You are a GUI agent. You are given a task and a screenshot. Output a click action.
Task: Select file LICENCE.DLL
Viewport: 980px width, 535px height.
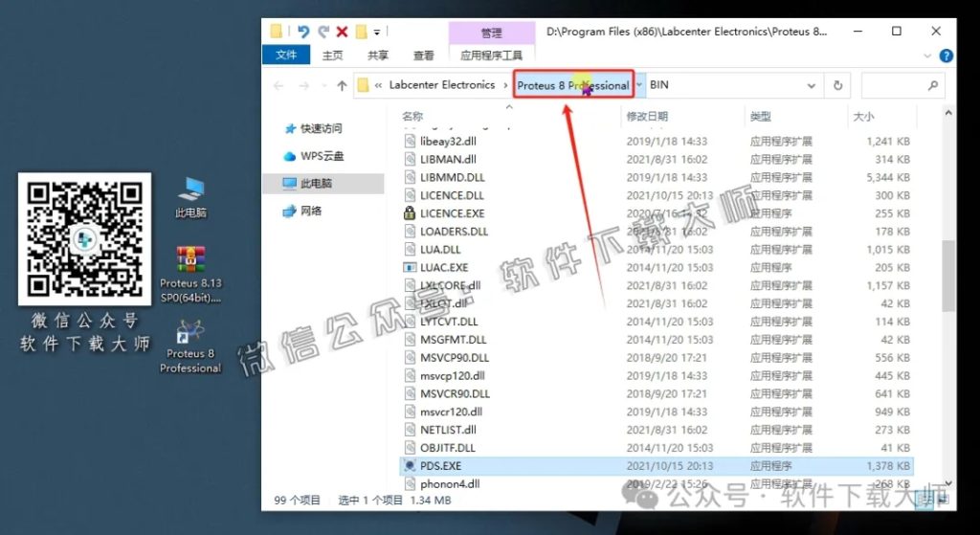(x=452, y=195)
